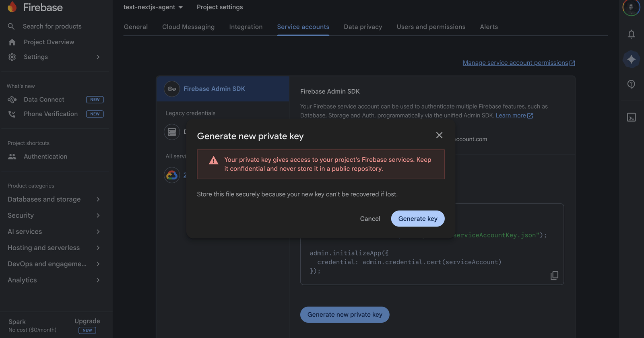Open the Integration tab
Viewport: 644px width, 338px height.
click(x=246, y=27)
